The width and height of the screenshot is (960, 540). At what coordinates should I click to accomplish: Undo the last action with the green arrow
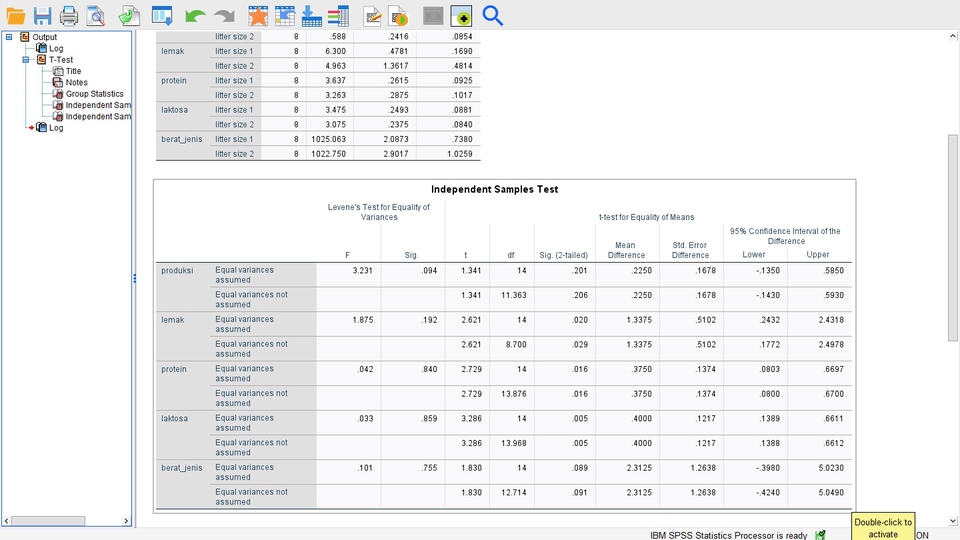tap(195, 16)
